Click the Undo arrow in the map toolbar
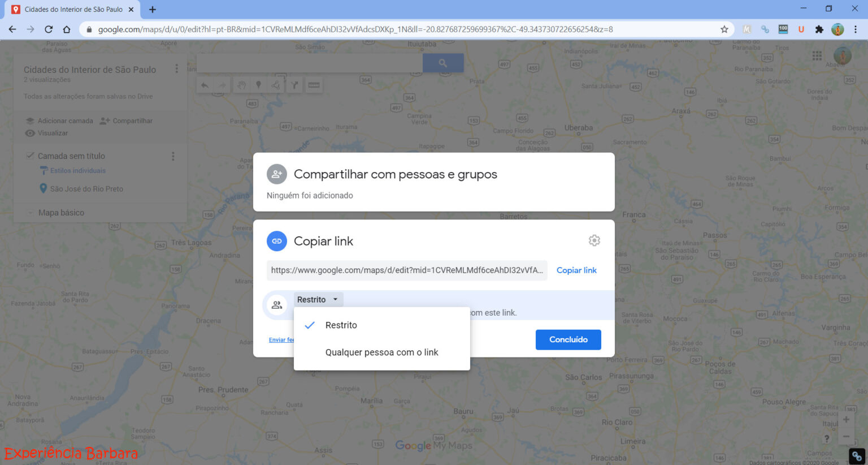Viewport: 868px width, 465px height. pyautogui.click(x=205, y=85)
